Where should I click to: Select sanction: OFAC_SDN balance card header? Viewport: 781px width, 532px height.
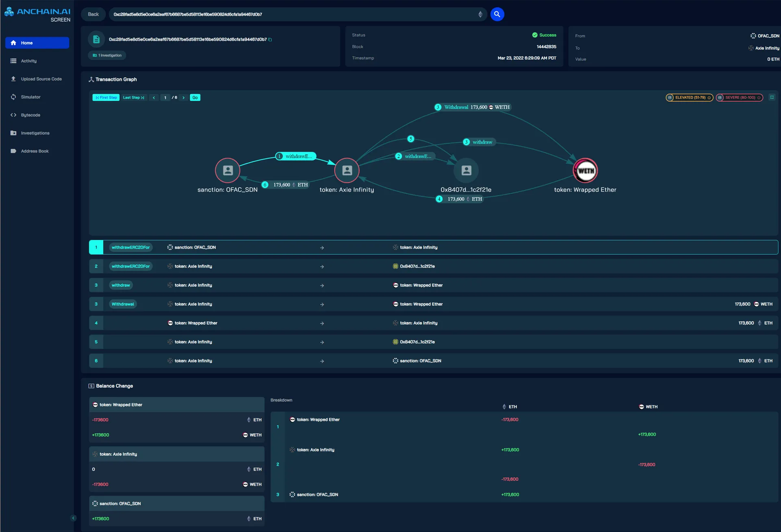pos(177,504)
